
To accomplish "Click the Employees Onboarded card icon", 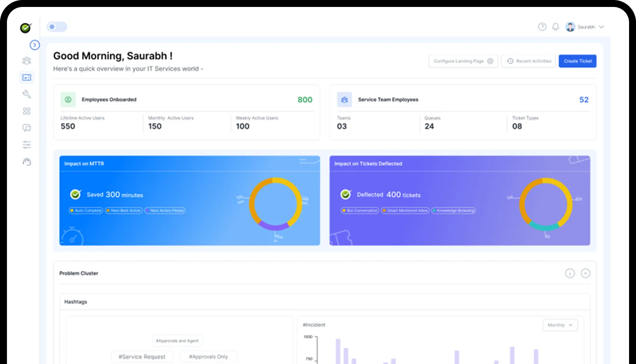I will (68, 99).
